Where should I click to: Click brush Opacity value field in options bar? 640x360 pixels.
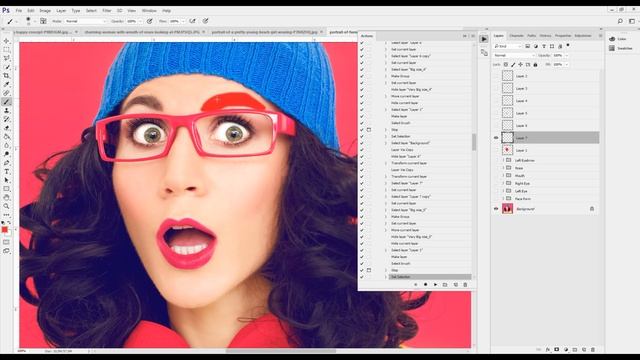pos(131,21)
